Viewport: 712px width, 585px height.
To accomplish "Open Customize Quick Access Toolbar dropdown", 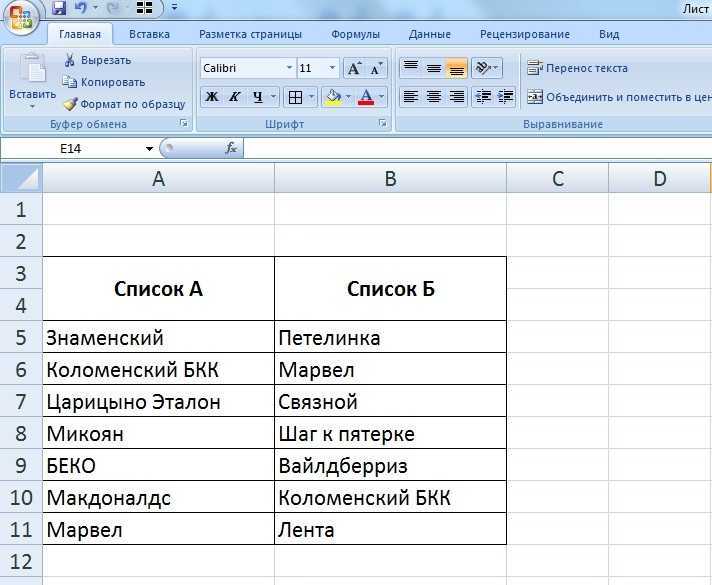I will [x=174, y=7].
